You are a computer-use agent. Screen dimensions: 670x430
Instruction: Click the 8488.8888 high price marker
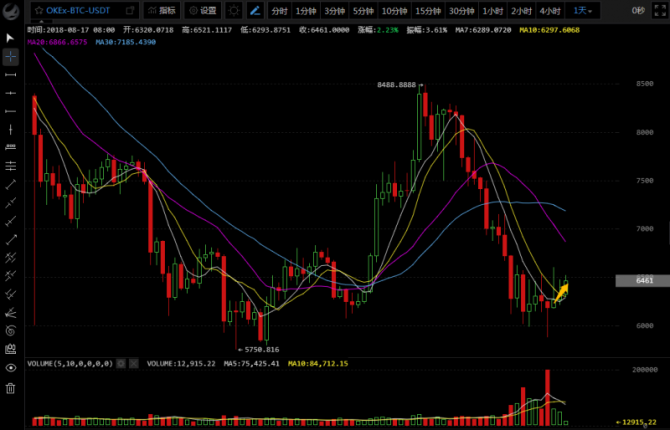396,85
